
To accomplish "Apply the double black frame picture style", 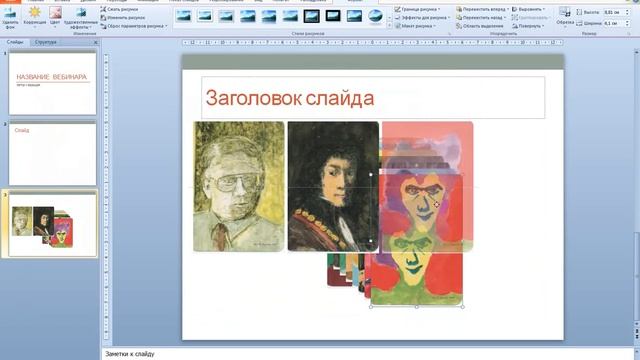I will pos(311,16).
